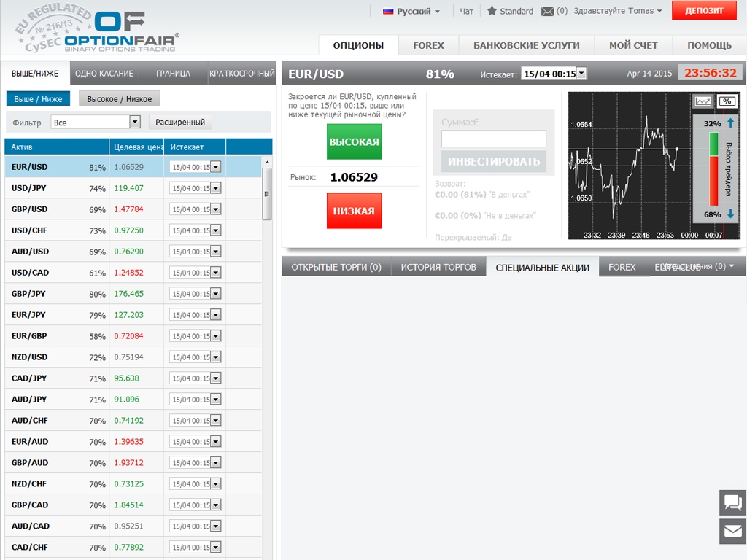The image size is (747, 560).
Task: Click the blue down arrow beside 68%
Action: [x=730, y=214]
